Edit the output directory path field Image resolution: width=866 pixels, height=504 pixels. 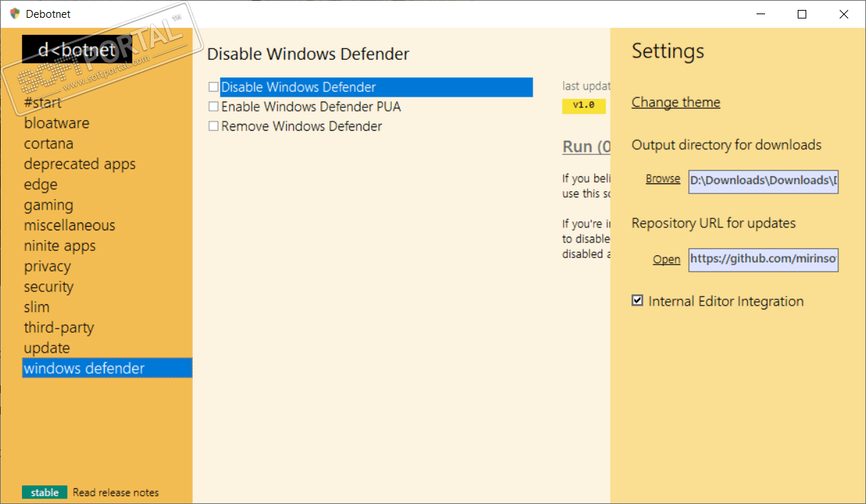point(764,181)
